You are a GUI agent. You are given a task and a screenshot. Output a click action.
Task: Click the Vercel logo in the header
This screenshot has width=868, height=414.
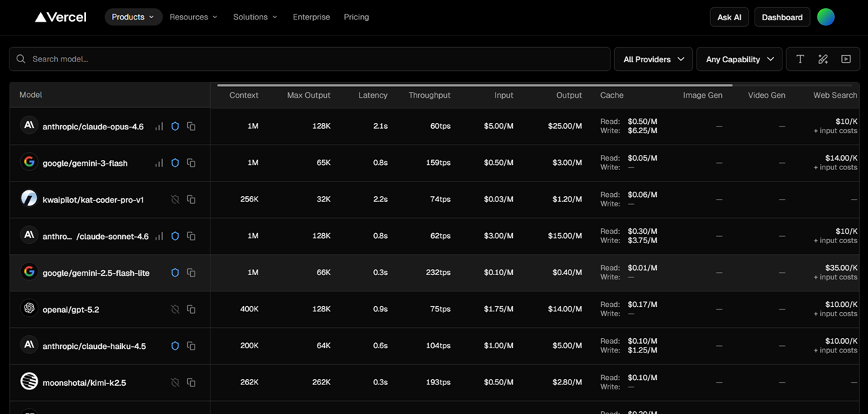pos(61,17)
